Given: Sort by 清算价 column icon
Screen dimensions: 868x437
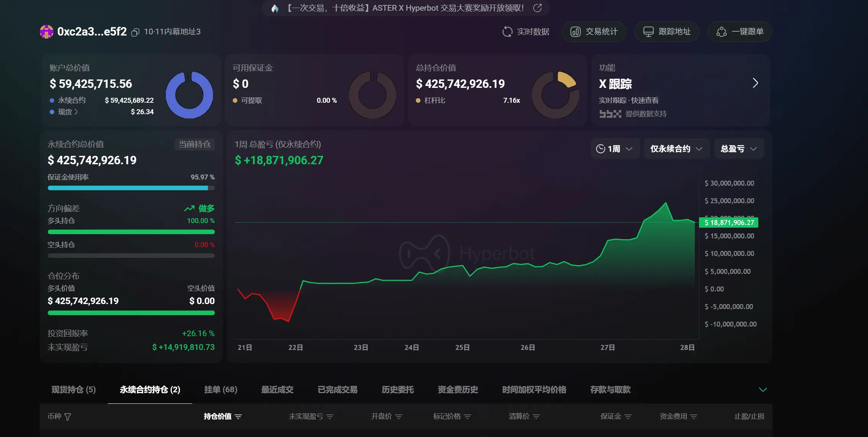Looking at the screenshot, I should (x=536, y=417).
